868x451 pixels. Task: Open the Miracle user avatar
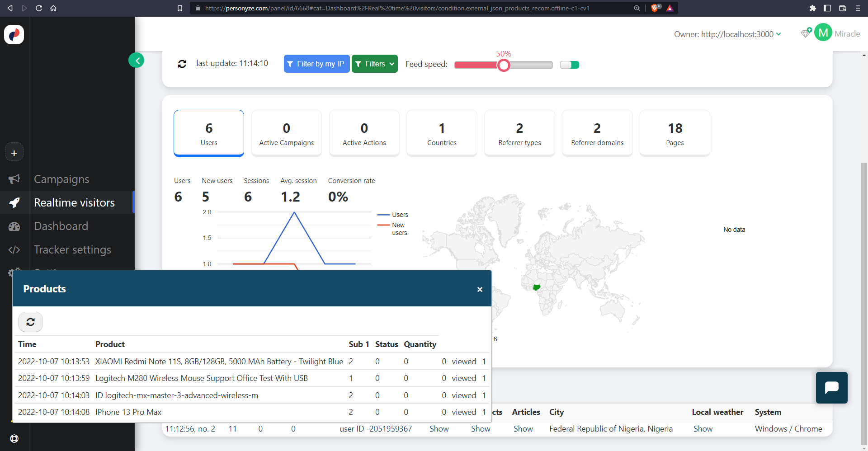(x=823, y=33)
